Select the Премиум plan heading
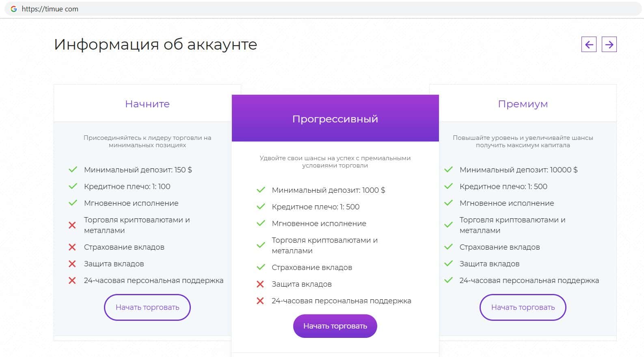Viewport: 644px width, 357px height. tap(523, 104)
